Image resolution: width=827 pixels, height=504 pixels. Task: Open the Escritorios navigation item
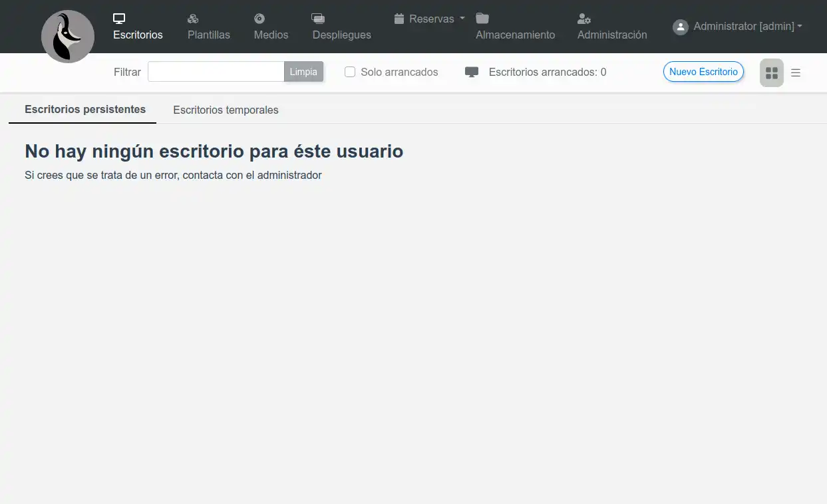click(138, 27)
